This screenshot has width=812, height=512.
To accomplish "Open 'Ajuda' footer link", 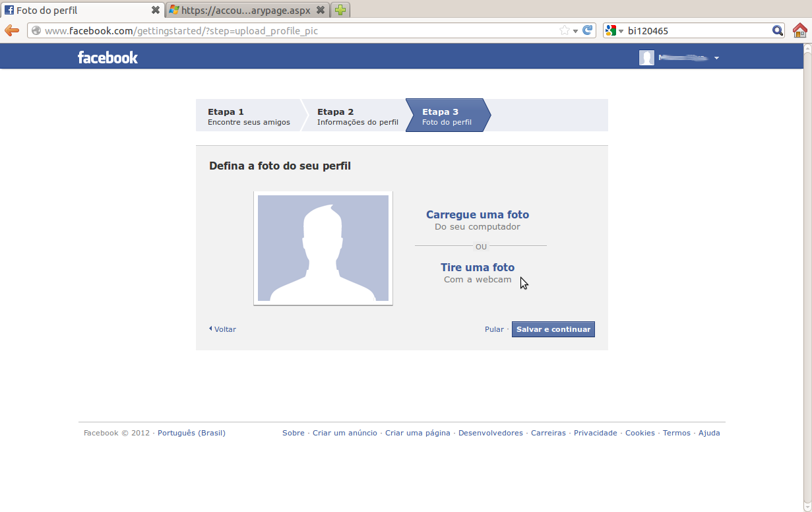I will (x=709, y=433).
